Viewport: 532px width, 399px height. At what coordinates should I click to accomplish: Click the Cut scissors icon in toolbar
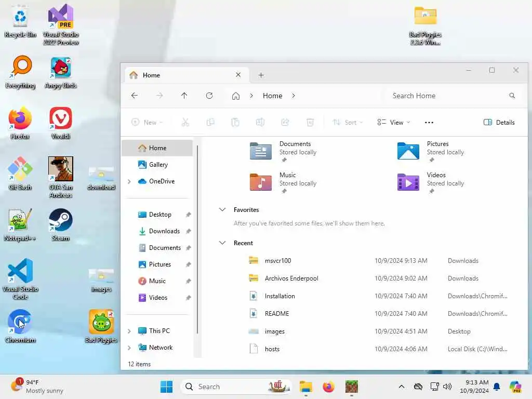point(185,122)
